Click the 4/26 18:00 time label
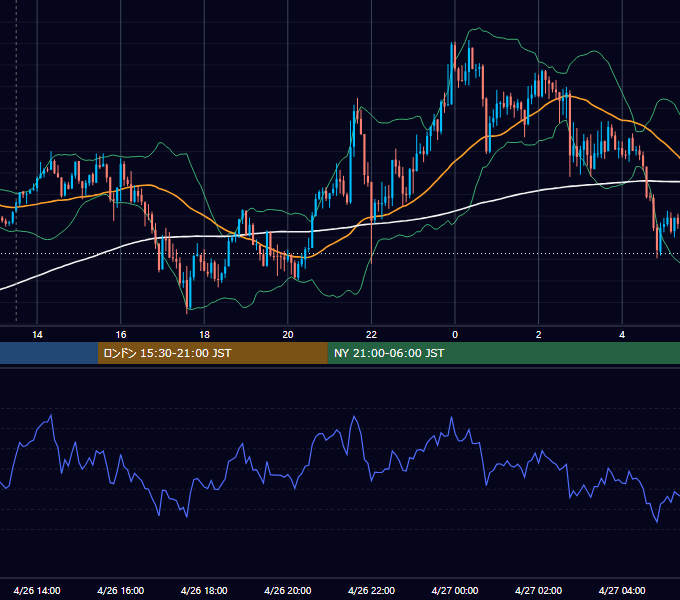Image resolution: width=680 pixels, height=600 pixels. (204, 590)
